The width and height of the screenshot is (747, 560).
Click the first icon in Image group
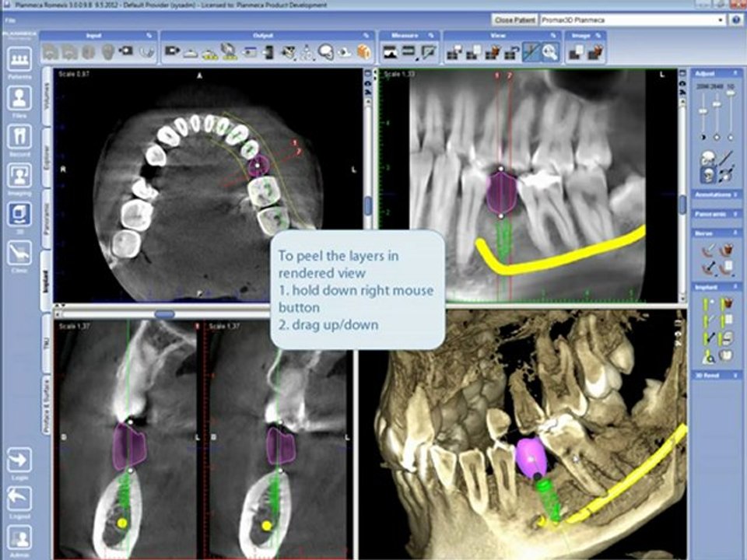pyautogui.click(x=577, y=52)
